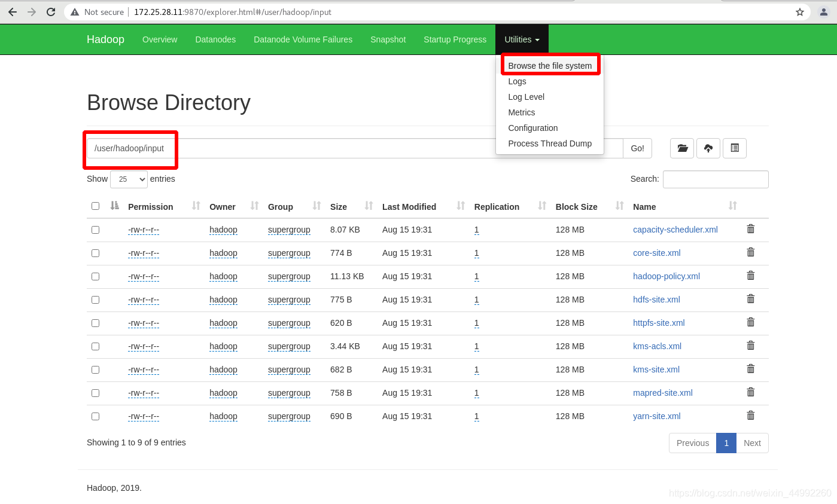Check the box for hdfs-site.xml
This screenshot has width=837, height=504.
pos(95,300)
